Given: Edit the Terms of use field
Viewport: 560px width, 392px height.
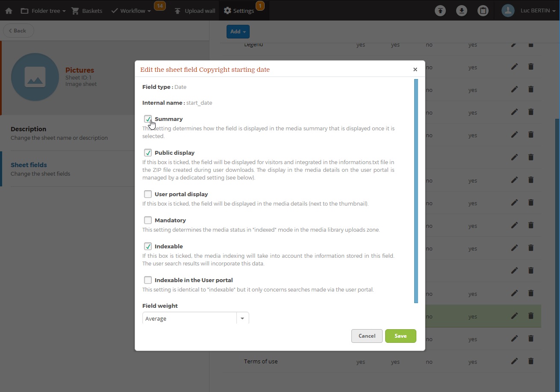Looking at the screenshot, I should point(514,361).
